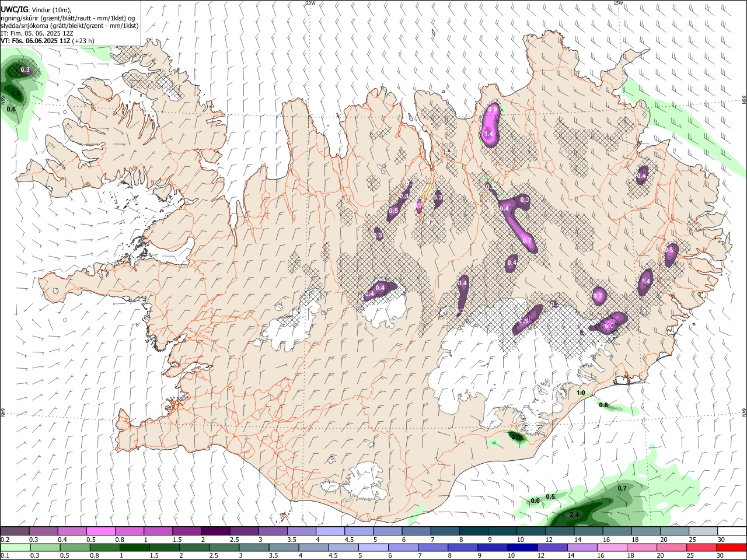The image size is (747, 560).
Task: Choose the light pink swatch labeled 16 in the rain legend
Action: pyautogui.click(x=612, y=547)
